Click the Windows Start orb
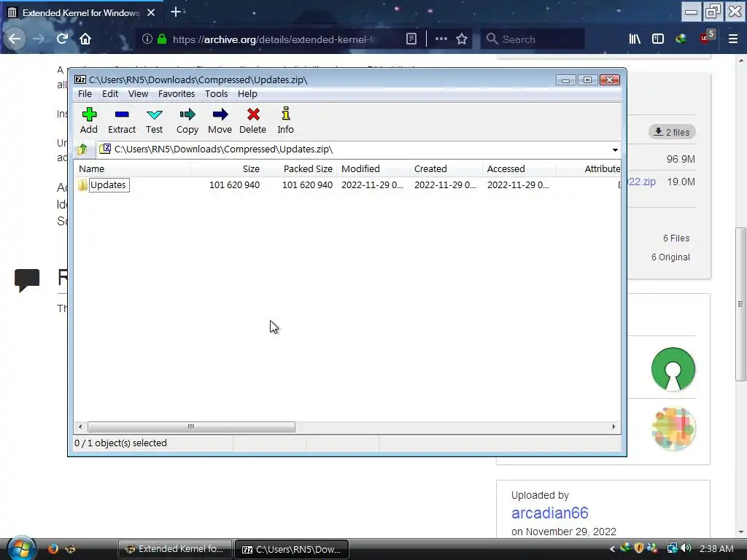 coord(21,548)
